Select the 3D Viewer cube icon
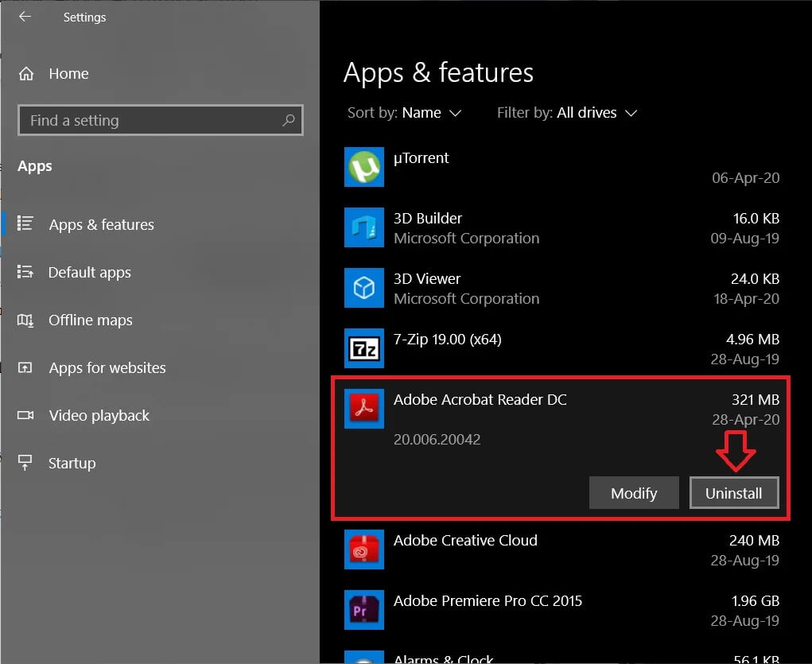Image resolution: width=812 pixels, height=664 pixels. point(364,287)
